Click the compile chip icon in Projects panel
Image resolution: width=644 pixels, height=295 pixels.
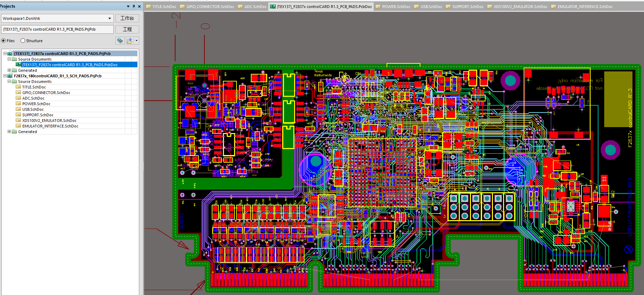point(120,41)
